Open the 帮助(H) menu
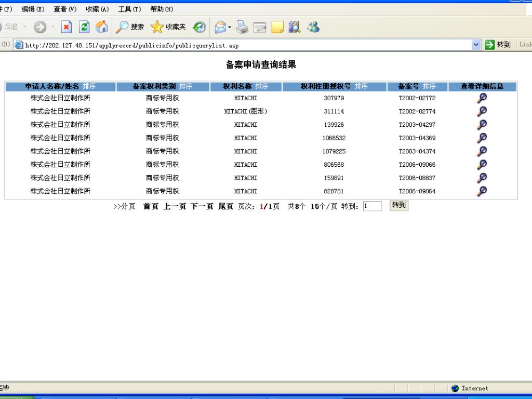 click(x=162, y=9)
